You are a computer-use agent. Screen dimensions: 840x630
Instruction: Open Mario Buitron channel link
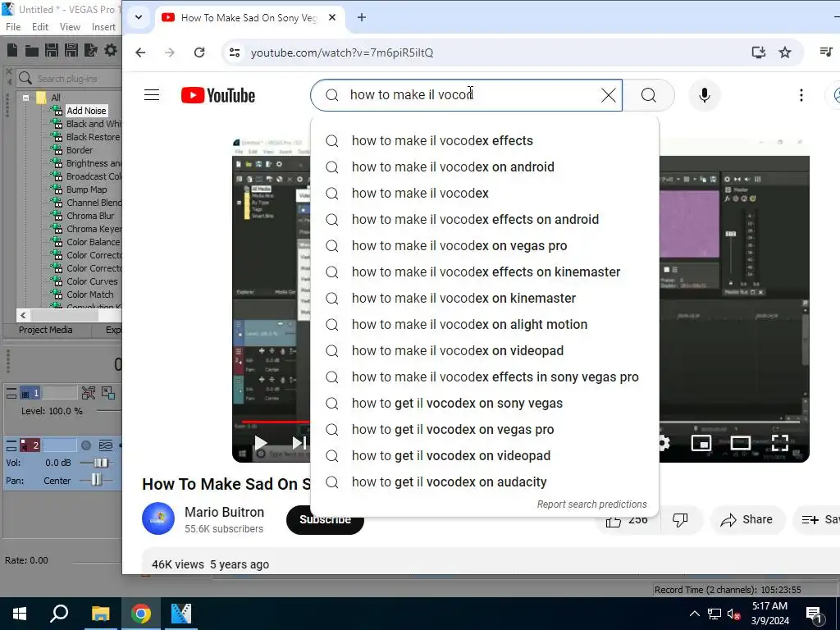224,512
